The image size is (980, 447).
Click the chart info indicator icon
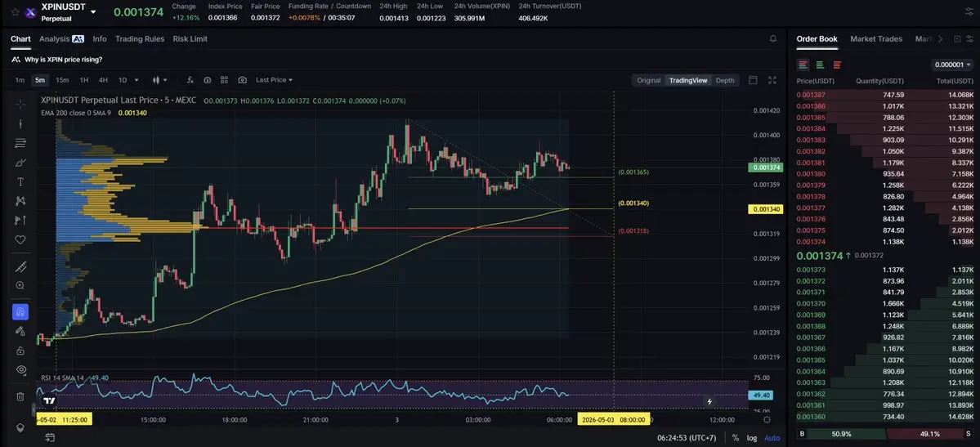tap(208, 80)
